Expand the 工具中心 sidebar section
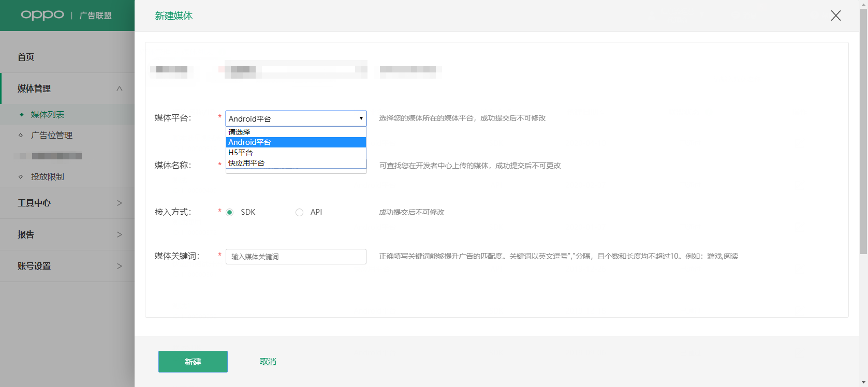The height and width of the screenshot is (387, 868). [x=120, y=203]
